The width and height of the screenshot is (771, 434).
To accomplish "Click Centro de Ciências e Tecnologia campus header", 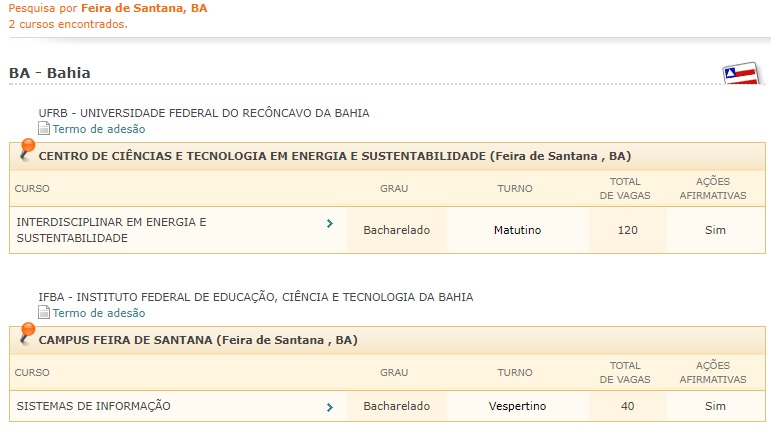I will (x=387, y=156).
